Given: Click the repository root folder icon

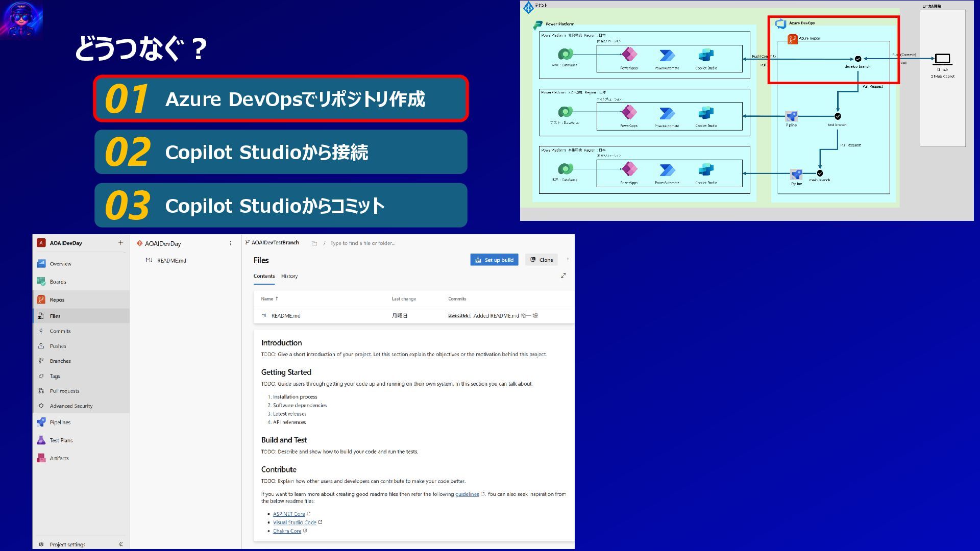Looking at the screenshot, I should pos(314,243).
